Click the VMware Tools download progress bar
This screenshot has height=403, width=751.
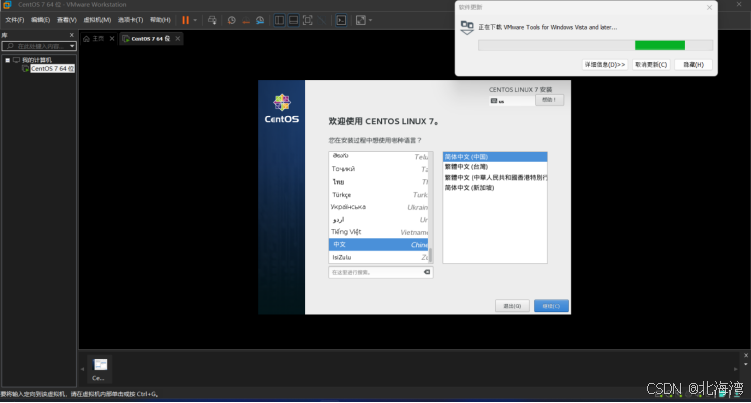click(x=595, y=46)
